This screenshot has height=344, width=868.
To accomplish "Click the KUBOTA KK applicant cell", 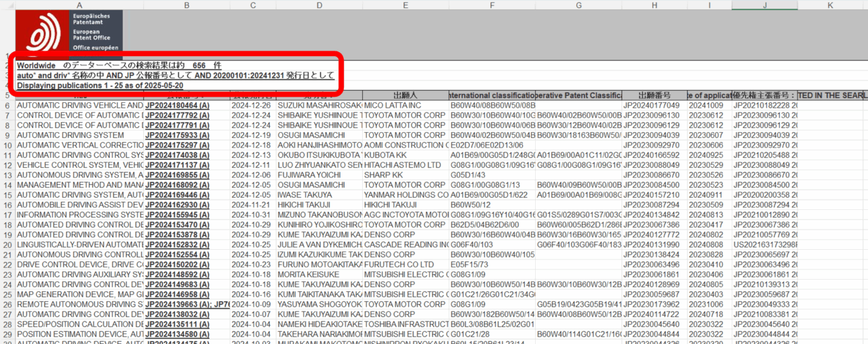I will 406,155.
